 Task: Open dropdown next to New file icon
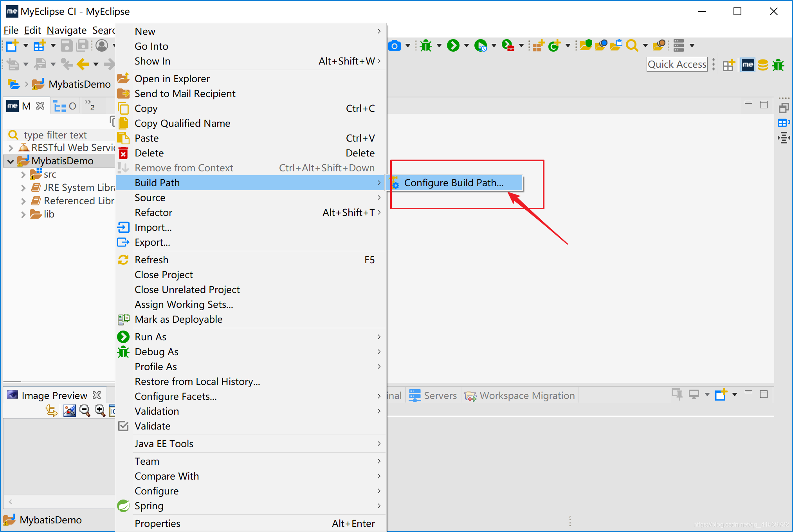coord(26,46)
